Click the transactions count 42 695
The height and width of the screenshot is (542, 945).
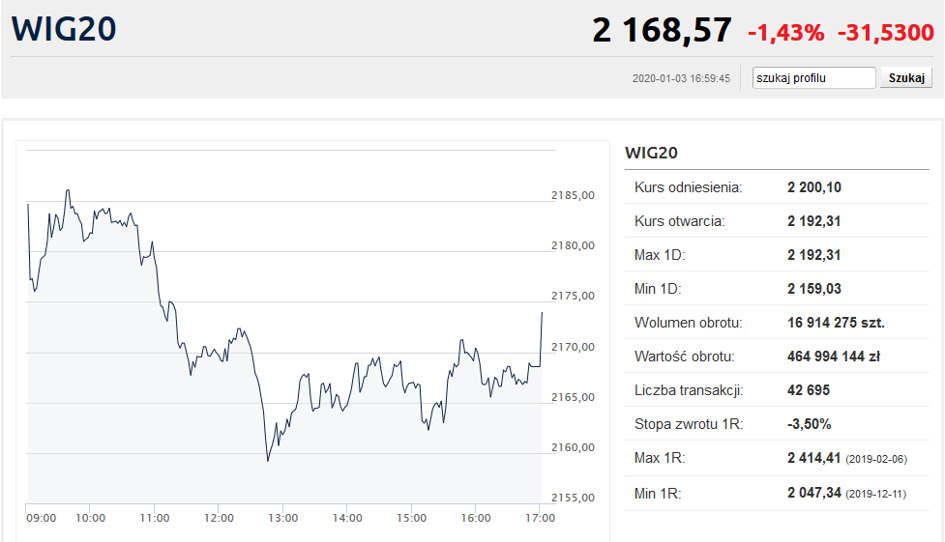click(x=808, y=390)
